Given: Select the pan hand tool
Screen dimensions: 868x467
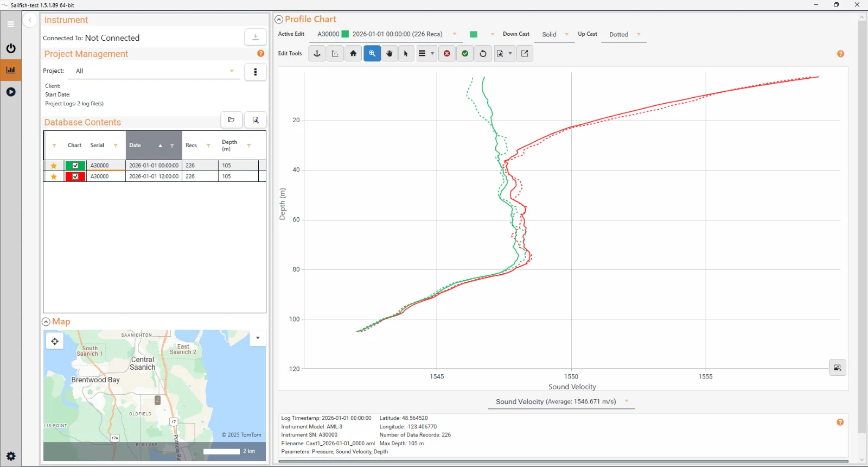Looking at the screenshot, I should [390, 53].
